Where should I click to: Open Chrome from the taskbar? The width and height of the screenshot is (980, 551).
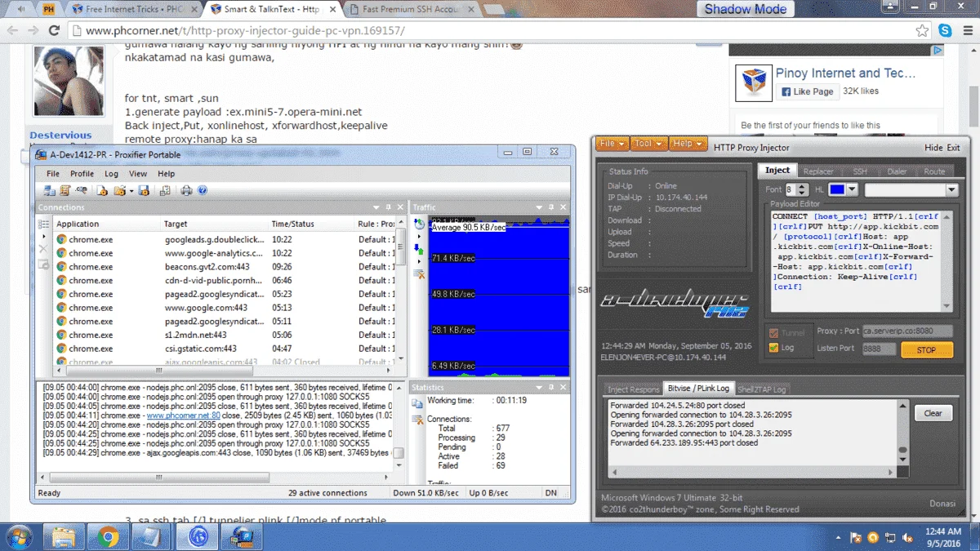click(x=107, y=536)
